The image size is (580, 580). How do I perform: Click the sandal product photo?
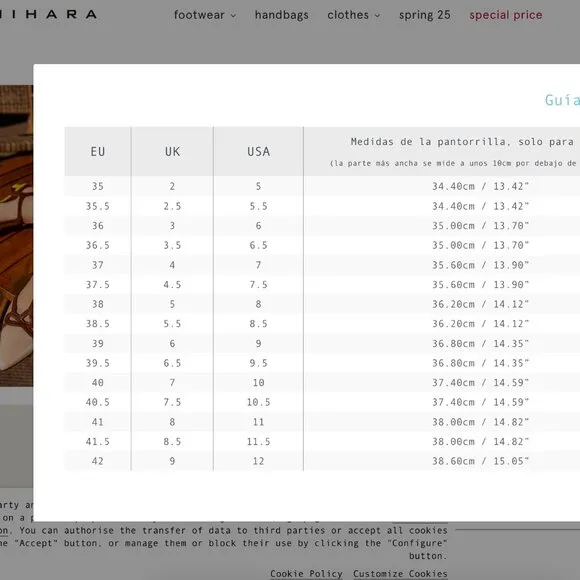tap(16, 236)
